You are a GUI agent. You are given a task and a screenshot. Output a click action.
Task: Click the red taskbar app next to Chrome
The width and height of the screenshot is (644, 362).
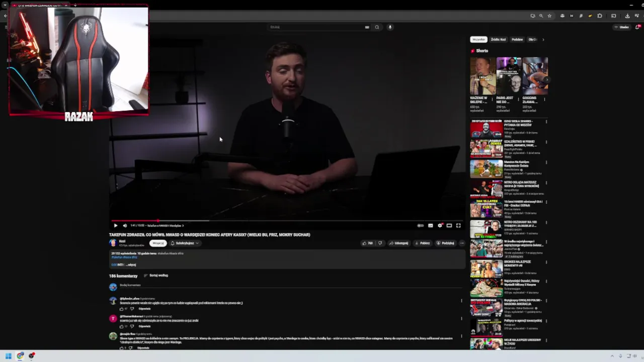coord(32,356)
